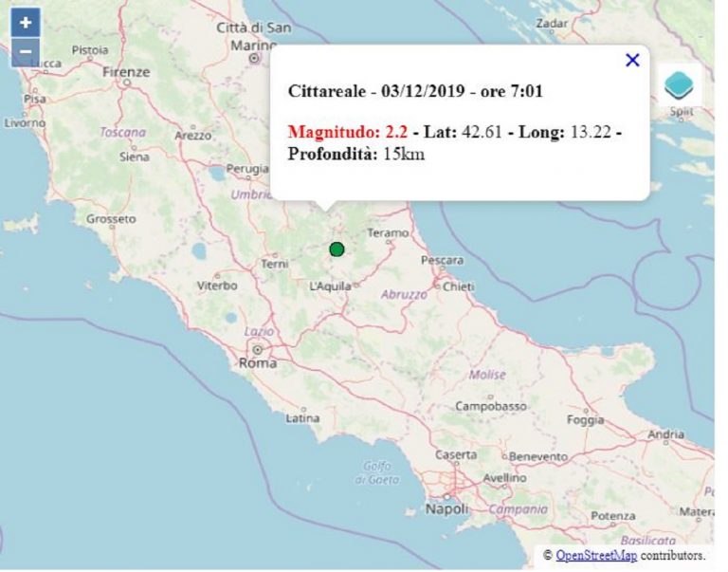
Task: Zoom in with the plus button
Action: pos(26,23)
